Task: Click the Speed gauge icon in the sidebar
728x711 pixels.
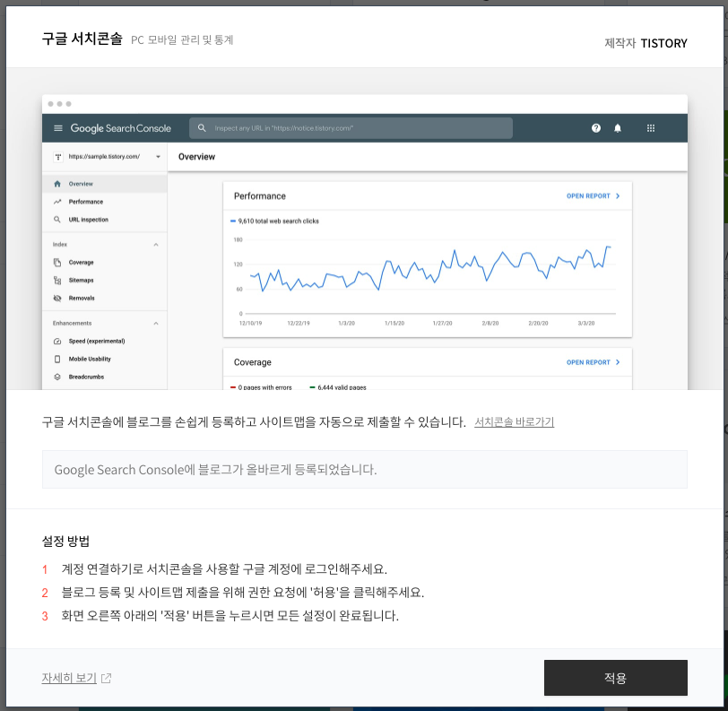Action: (57, 342)
